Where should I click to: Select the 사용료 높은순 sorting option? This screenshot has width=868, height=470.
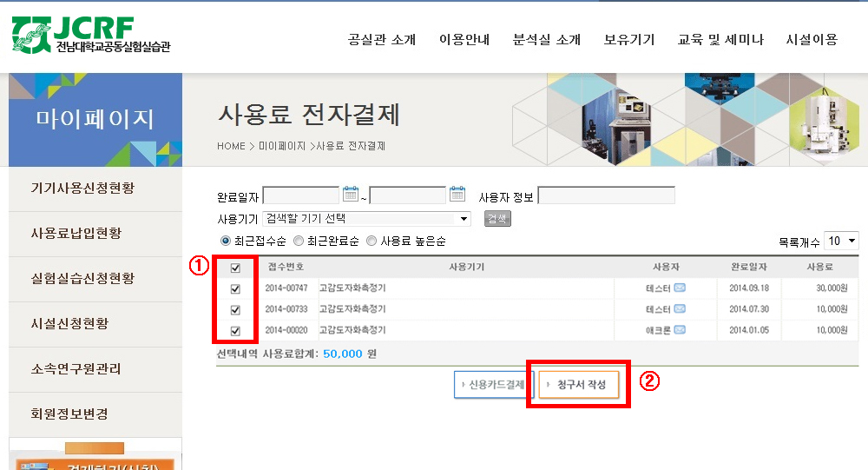pyautogui.click(x=372, y=241)
